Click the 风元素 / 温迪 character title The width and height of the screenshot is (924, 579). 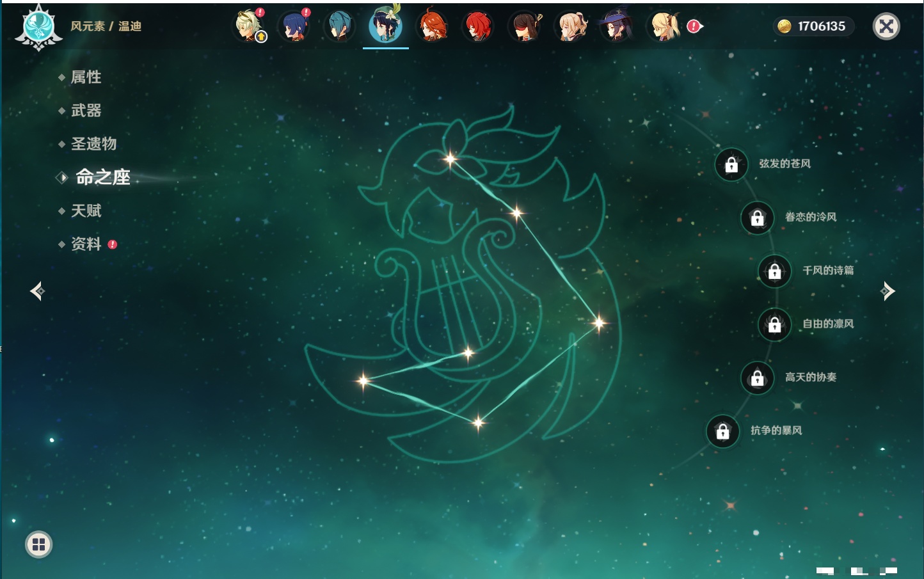tap(106, 26)
